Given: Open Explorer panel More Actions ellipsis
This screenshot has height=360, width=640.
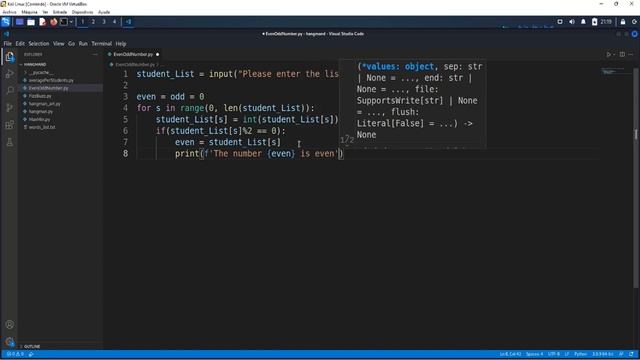Looking at the screenshot, I should point(95,54).
